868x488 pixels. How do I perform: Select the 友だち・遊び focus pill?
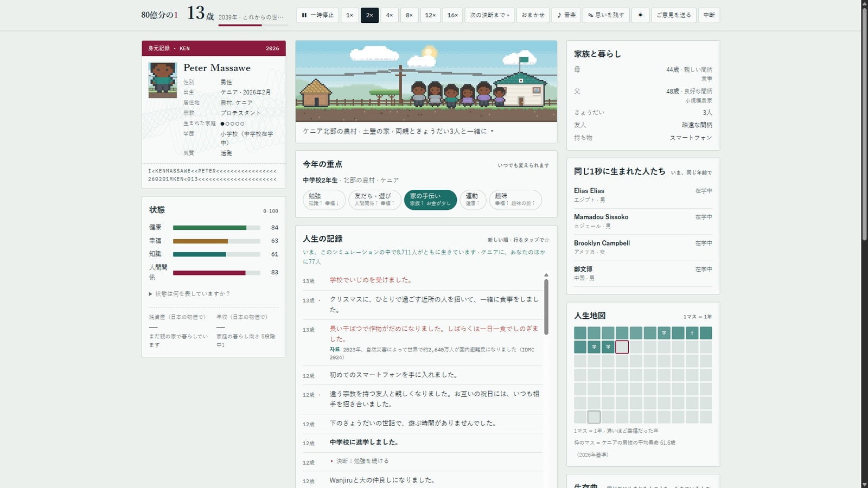(374, 200)
